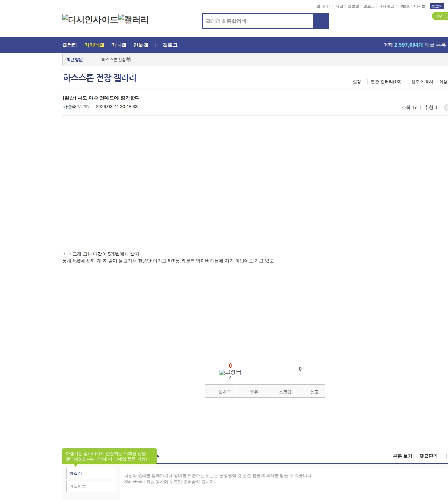The height and width of the screenshot is (500, 448).
Task: Click the downvote count in the vote box
Action: coord(300,369)
